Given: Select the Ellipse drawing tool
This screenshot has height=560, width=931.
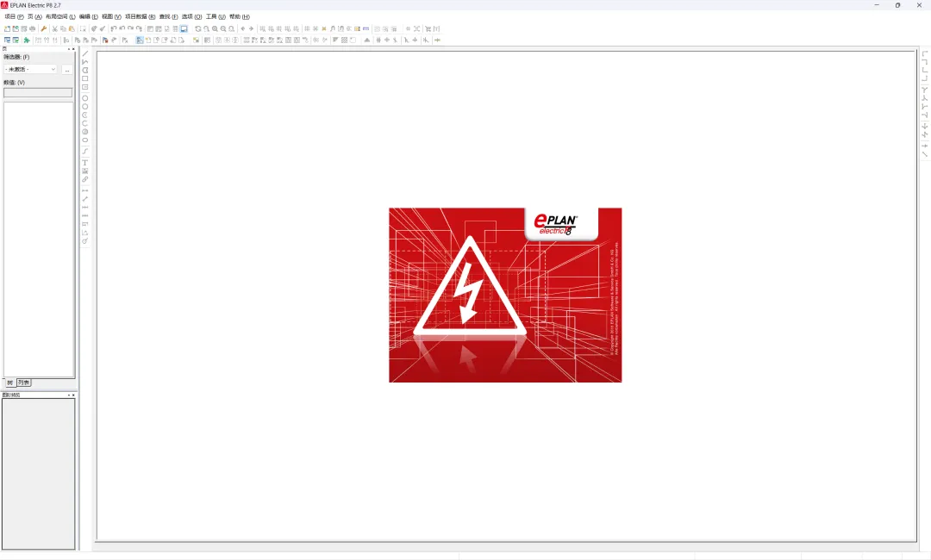Looking at the screenshot, I should (84, 140).
